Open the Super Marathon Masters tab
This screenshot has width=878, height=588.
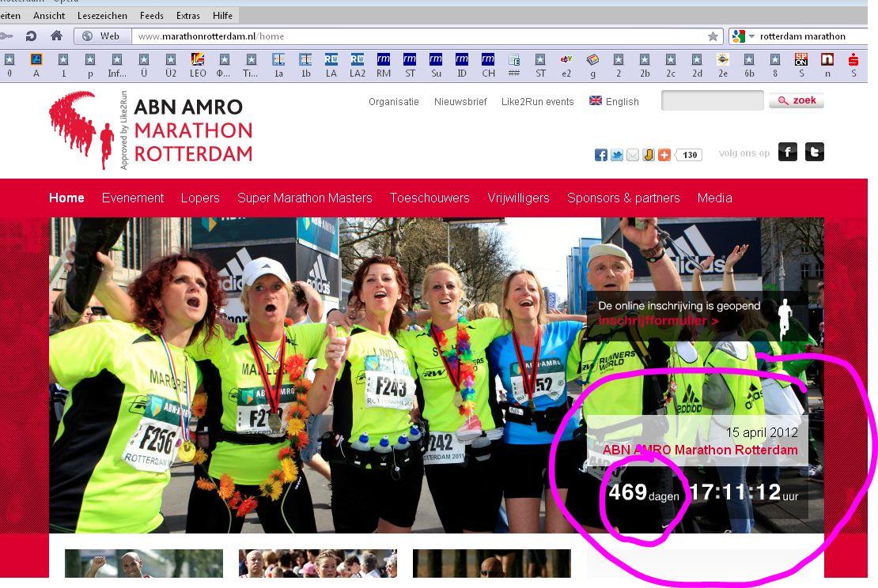pyautogui.click(x=305, y=198)
